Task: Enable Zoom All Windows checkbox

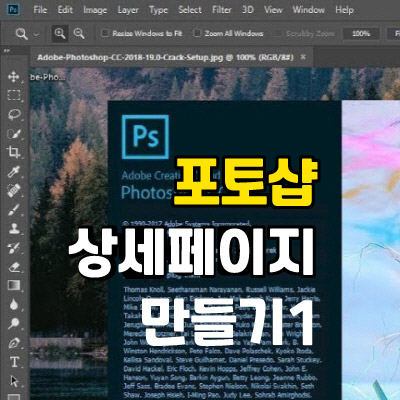Action: pyautogui.click(x=197, y=33)
